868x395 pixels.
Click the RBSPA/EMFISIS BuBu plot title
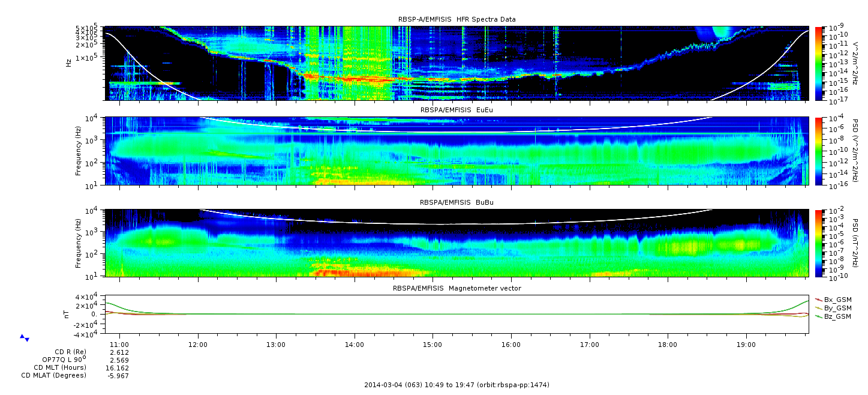pos(456,203)
